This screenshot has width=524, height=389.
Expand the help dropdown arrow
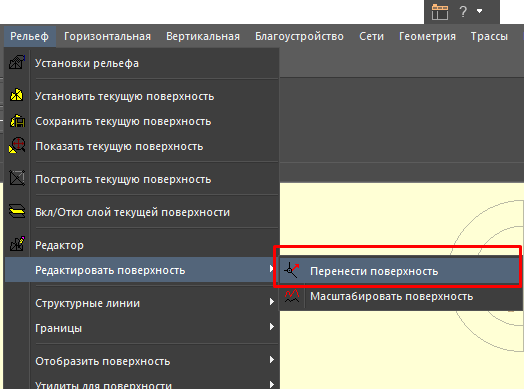point(480,11)
